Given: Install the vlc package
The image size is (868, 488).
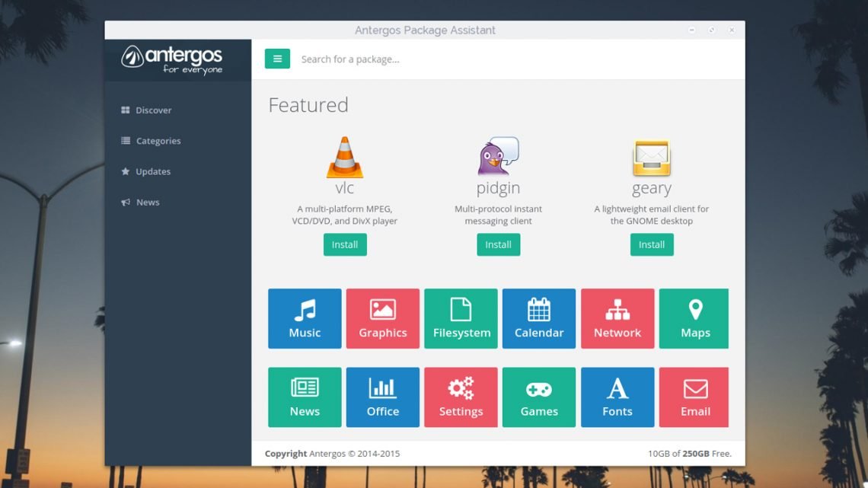Looking at the screenshot, I should [x=344, y=244].
